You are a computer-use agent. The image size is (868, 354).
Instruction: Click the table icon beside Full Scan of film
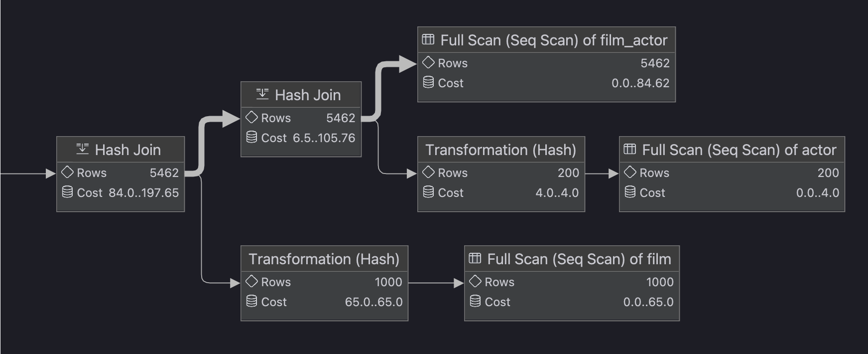pyautogui.click(x=475, y=258)
